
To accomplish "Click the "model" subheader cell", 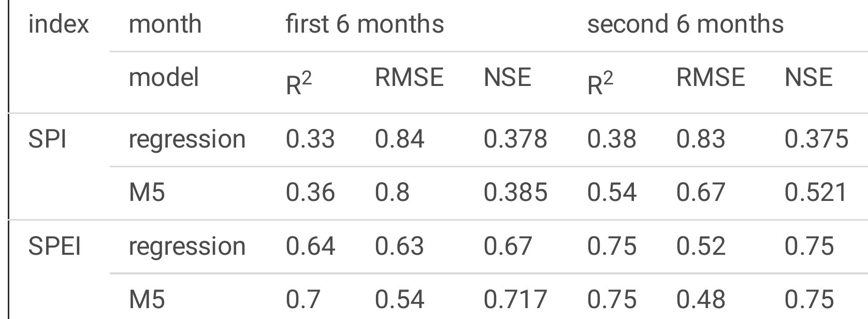I will pos(163,78).
